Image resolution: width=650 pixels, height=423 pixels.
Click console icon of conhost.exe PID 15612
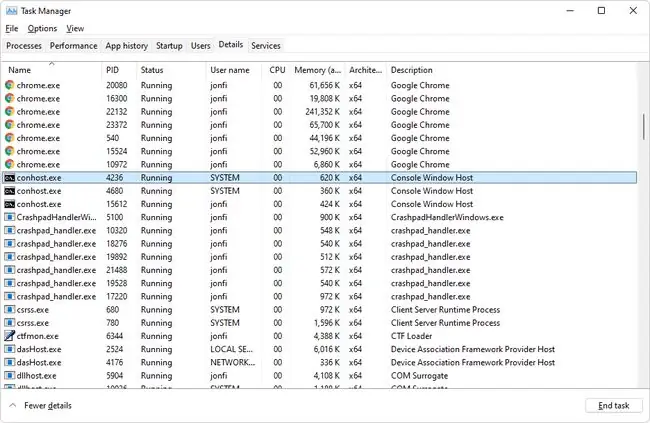click(10, 204)
